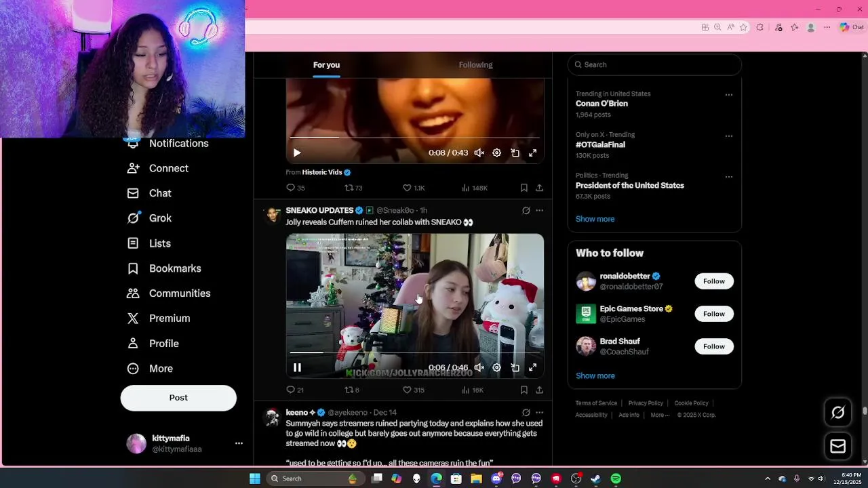This screenshot has height=488, width=868.
Task: Like the post with 1.1K likes
Action: click(x=414, y=188)
